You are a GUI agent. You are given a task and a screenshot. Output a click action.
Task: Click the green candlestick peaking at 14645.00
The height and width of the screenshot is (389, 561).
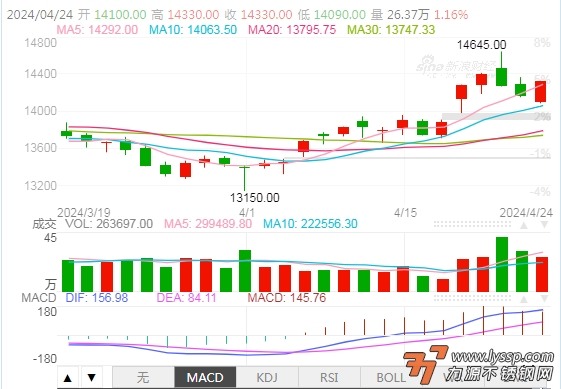(x=502, y=77)
